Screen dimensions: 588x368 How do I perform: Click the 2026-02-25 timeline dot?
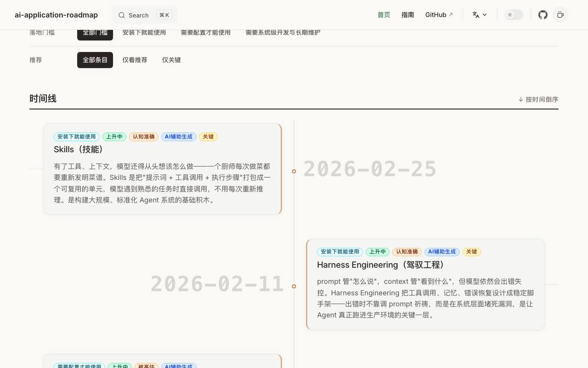tap(294, 171)
